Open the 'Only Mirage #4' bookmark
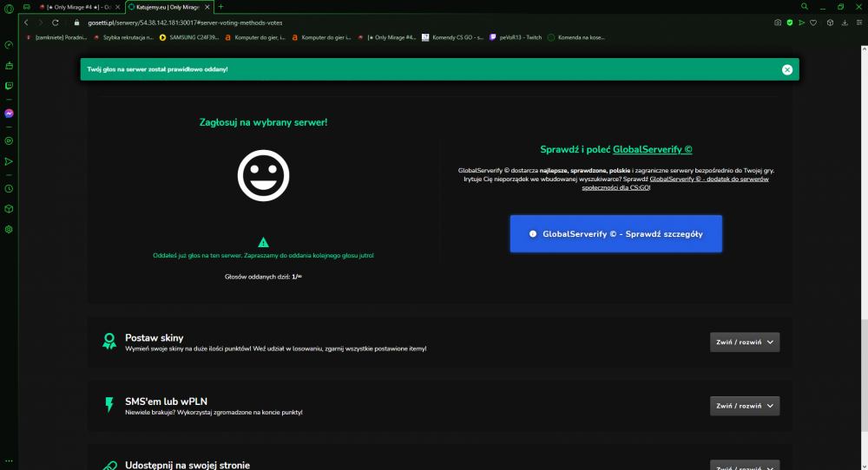The image size is (868, 470). 387,37
